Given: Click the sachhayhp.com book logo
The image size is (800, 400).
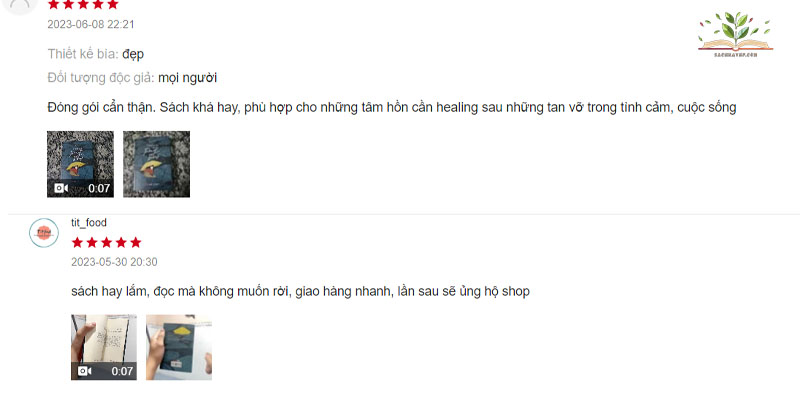Looking at the screenshot, I should tap(735, 34).
